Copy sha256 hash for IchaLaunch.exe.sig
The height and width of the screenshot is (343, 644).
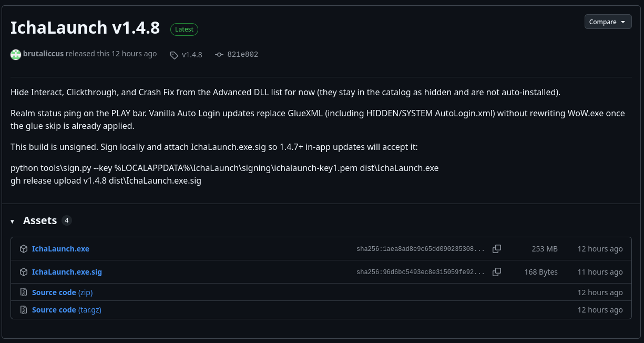tap(497, 272)
